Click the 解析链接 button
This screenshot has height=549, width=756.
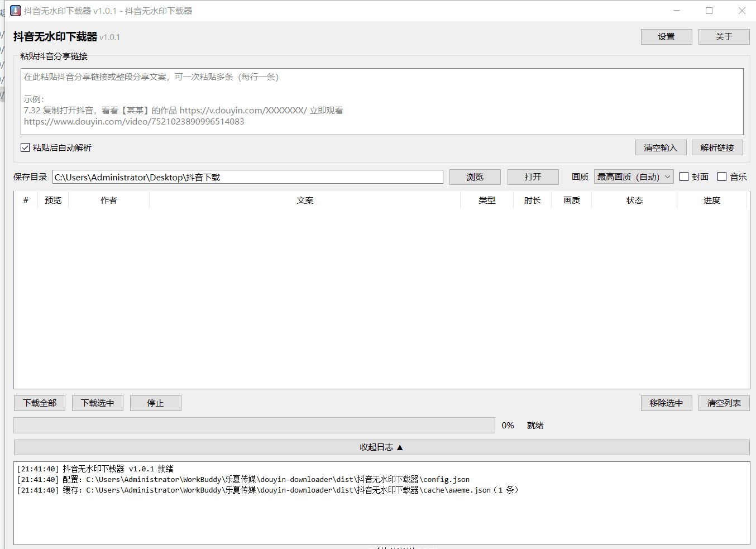(x=717, y=147)
